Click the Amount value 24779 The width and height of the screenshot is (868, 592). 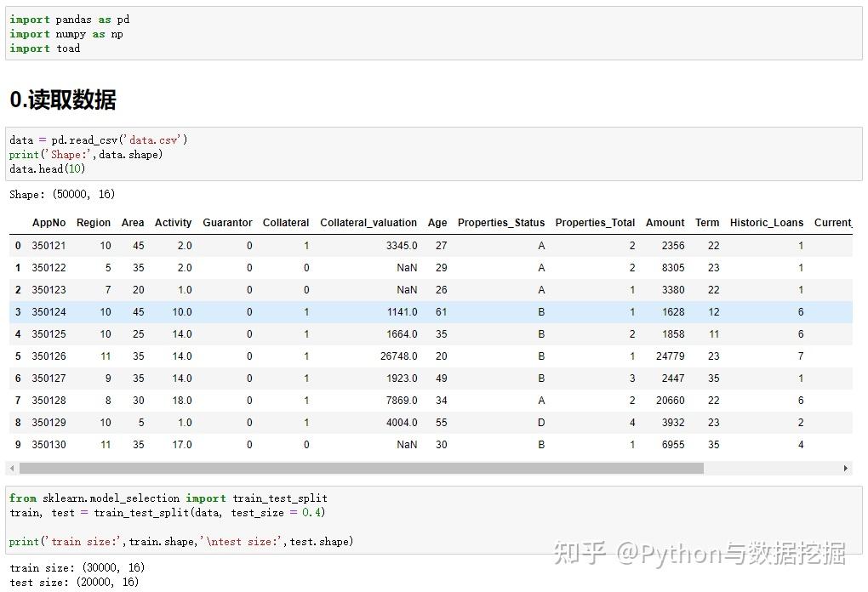670,356
